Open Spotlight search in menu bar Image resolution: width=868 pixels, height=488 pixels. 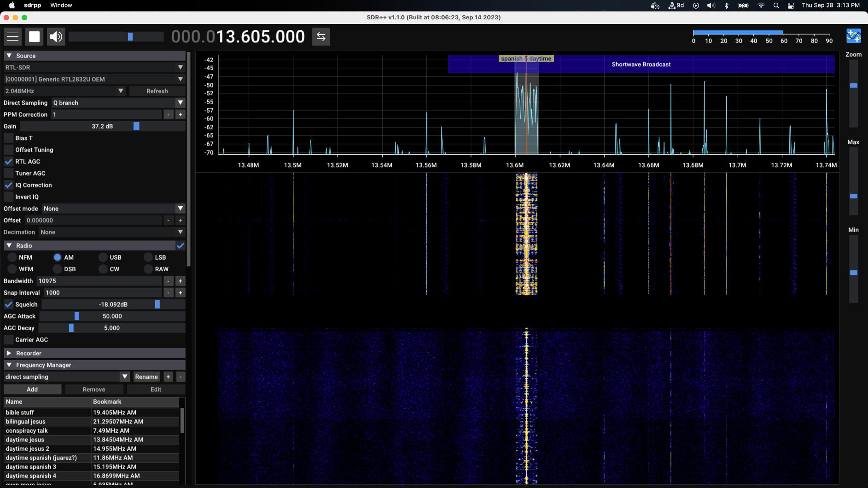tap(776, 6)
